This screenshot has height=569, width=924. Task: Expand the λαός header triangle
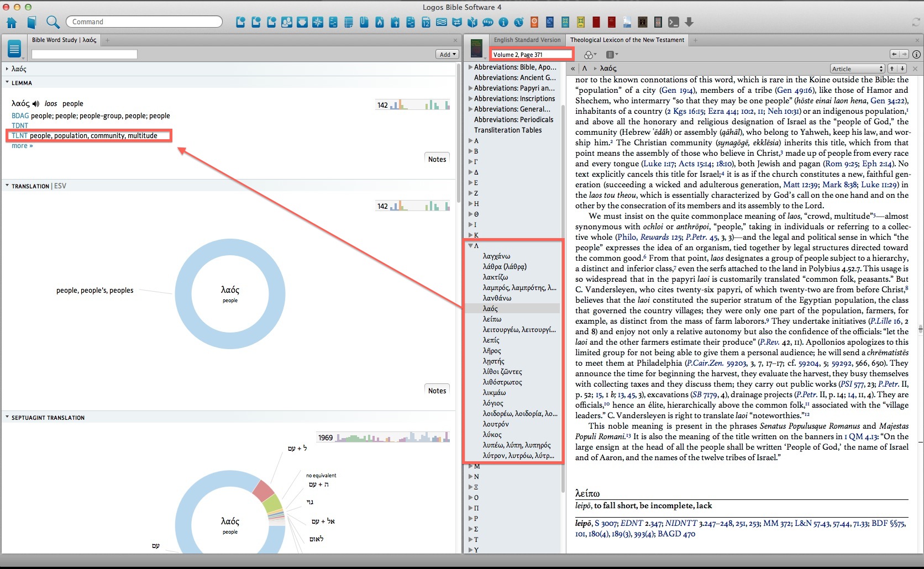coord(7,69)
